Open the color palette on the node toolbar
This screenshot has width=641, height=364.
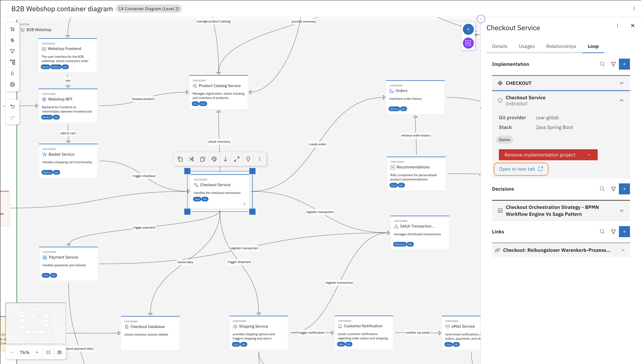click(214, 159)
